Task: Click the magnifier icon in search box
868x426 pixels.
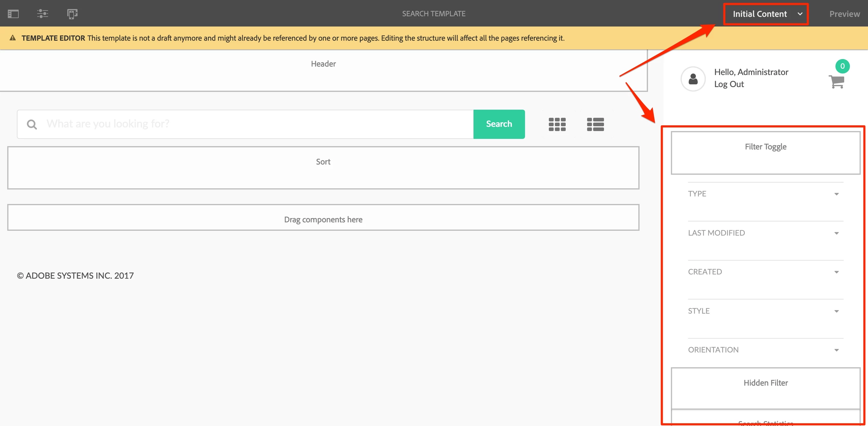Action: point(32,125)
